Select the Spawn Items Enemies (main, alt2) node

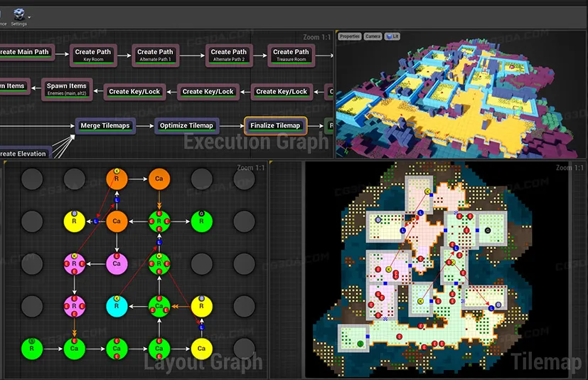point(67,89)
